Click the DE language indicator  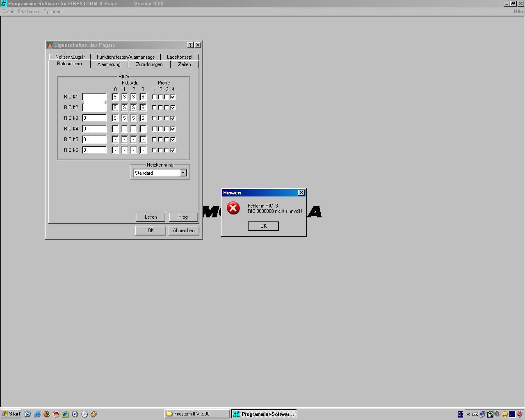point(461,414)
